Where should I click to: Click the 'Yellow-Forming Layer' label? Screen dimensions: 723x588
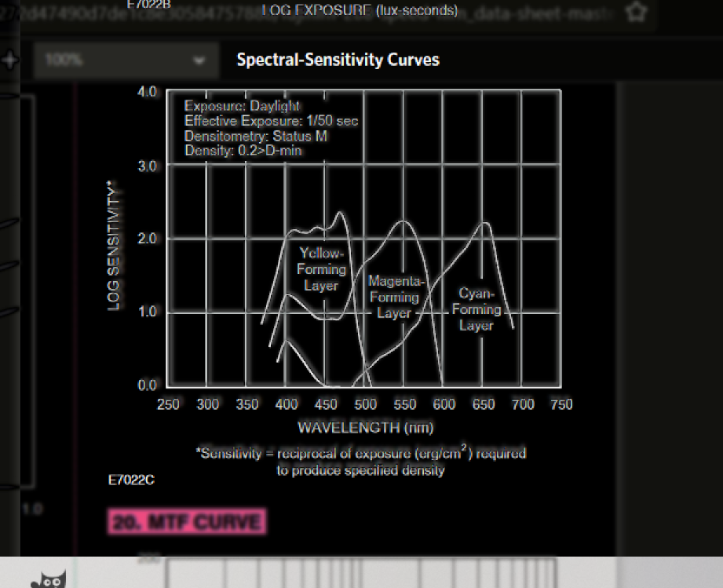coord(321,269)
